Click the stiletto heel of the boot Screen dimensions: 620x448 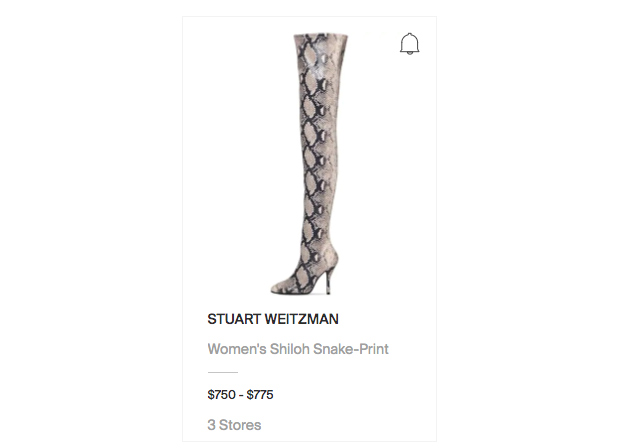pyautogui.click(x=328, y=281)
